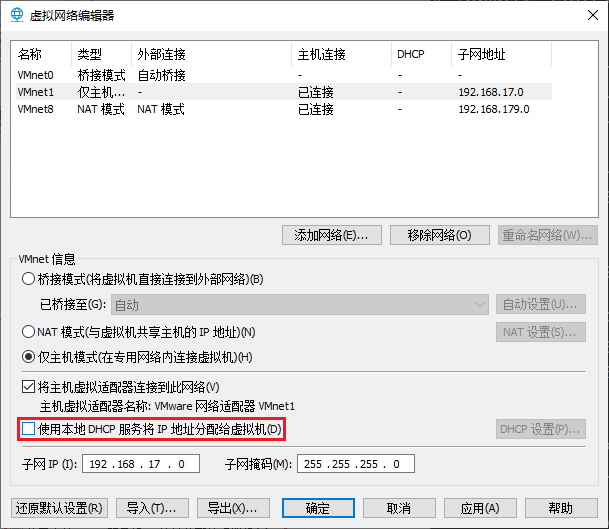The width and height of the screenshot is (609, 529).
Task: Open 帮助 button
Action: (x=561, y=508)
